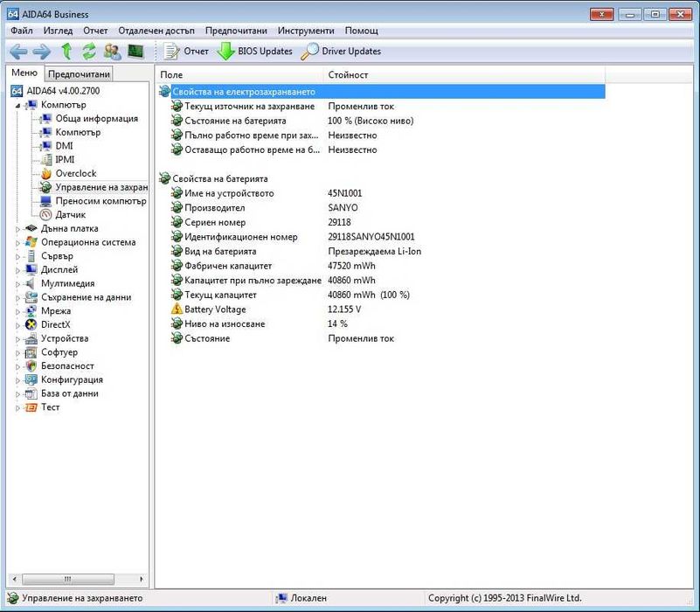This screenshot has width=700, height=612.
Task: Open the Помощ menu
Action: click(x=362, y=31)
